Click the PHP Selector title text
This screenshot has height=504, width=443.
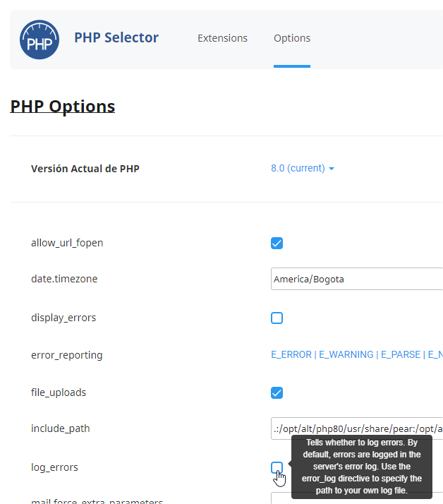(x=116, y=38)
